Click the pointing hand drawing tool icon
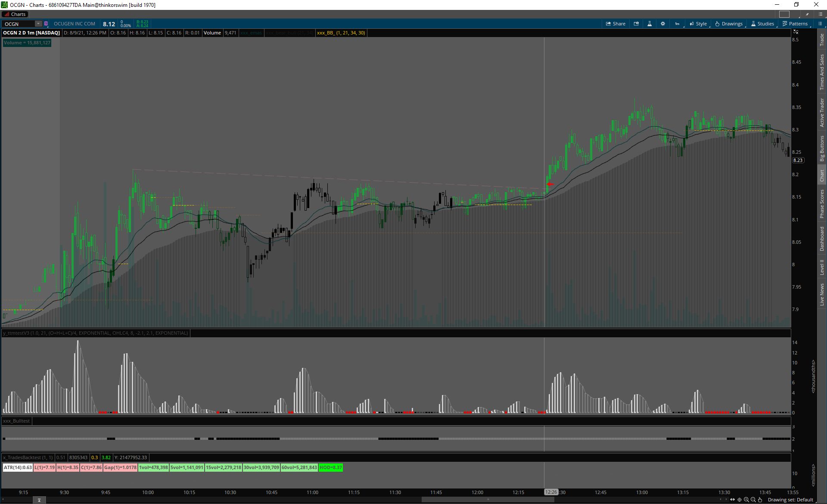 [760, 500]
